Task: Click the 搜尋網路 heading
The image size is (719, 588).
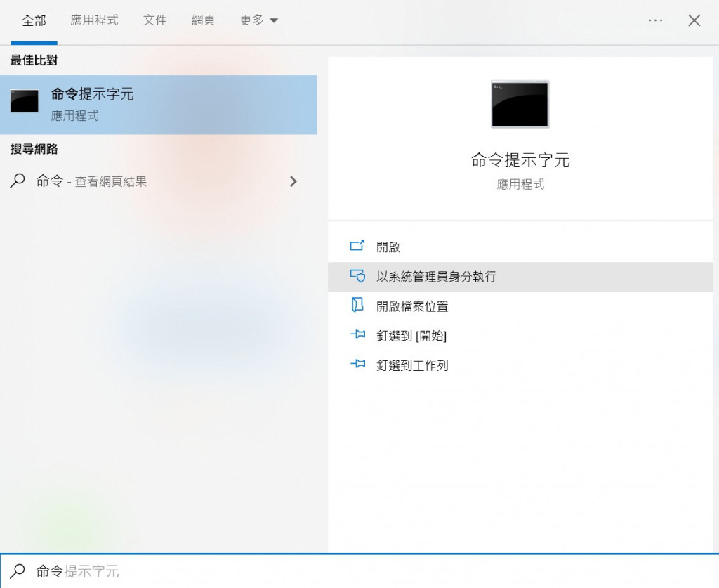Action: click(x=34, y=149)
